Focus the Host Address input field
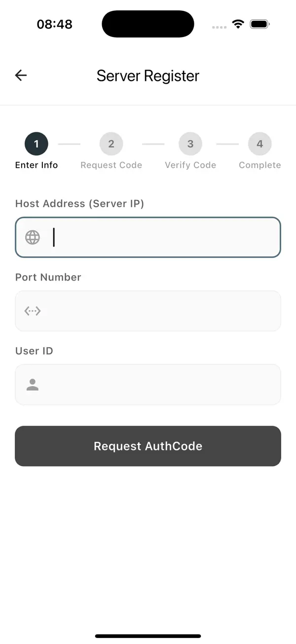Viewport: 296px width, 644px height. tap(148, 238)
